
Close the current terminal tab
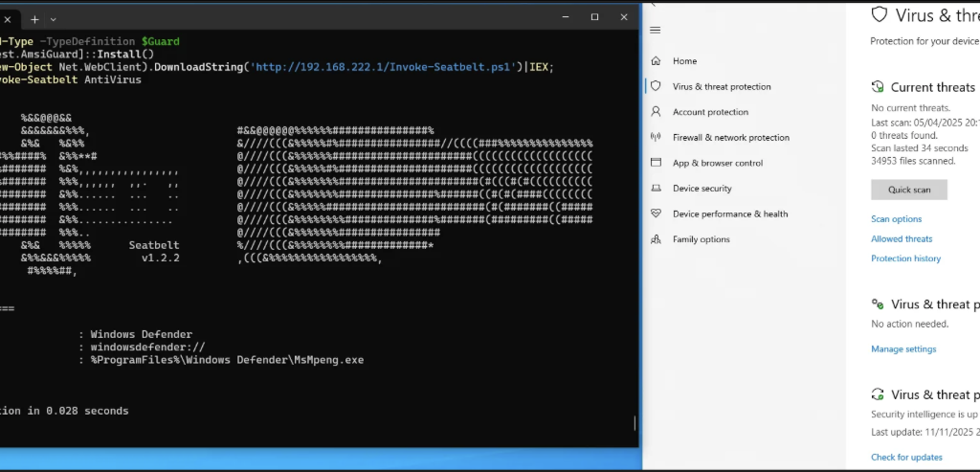click(x=8, y=19)
